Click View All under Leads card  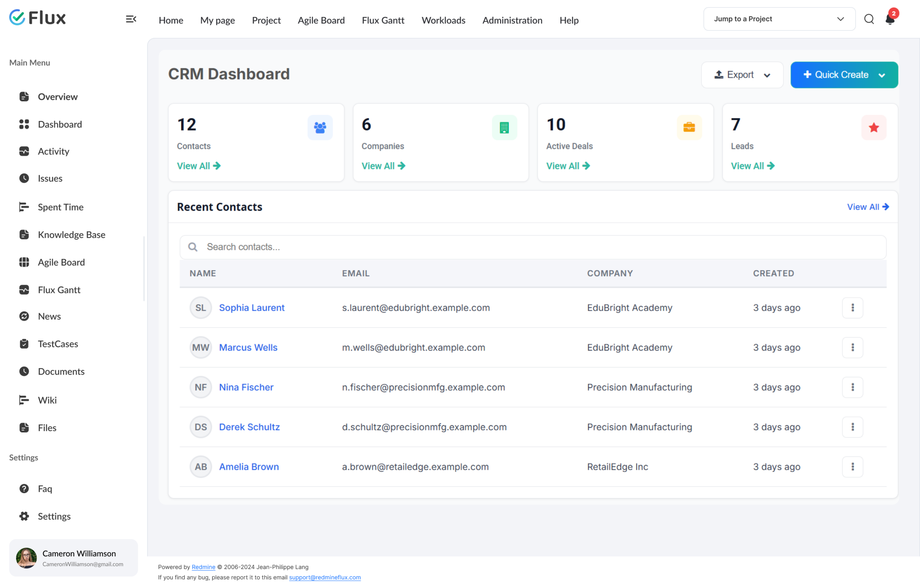(x=753, y=166)
